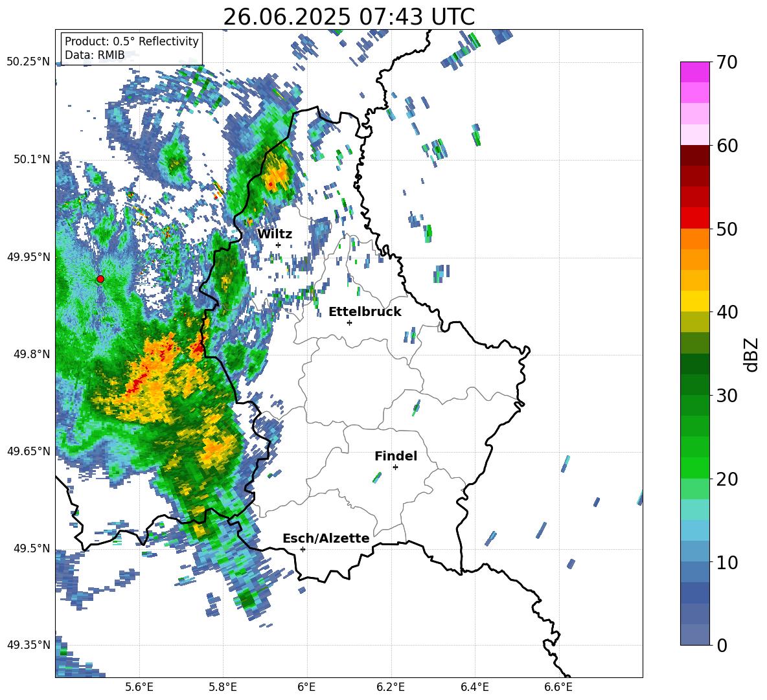The image size is (767, 700).
Task: Click the 5.6°E longitude label
Action: click(x=139, y=687)
